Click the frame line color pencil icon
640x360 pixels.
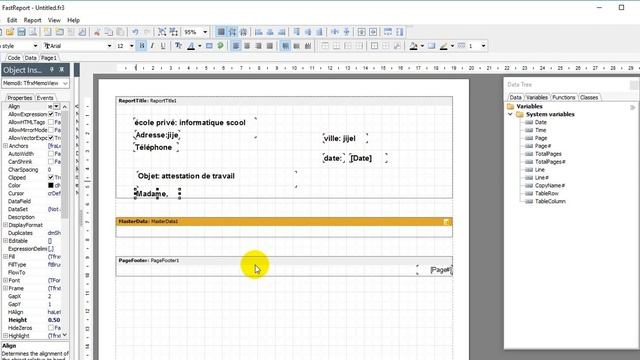(444, 46)
